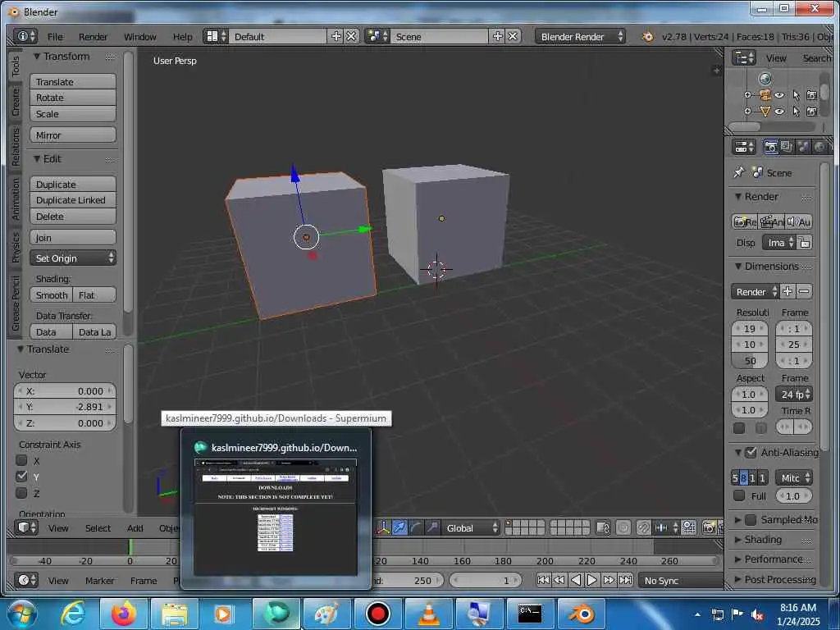Enable the Full sample checkbox
Screen dimensions: 840x630
739,495
